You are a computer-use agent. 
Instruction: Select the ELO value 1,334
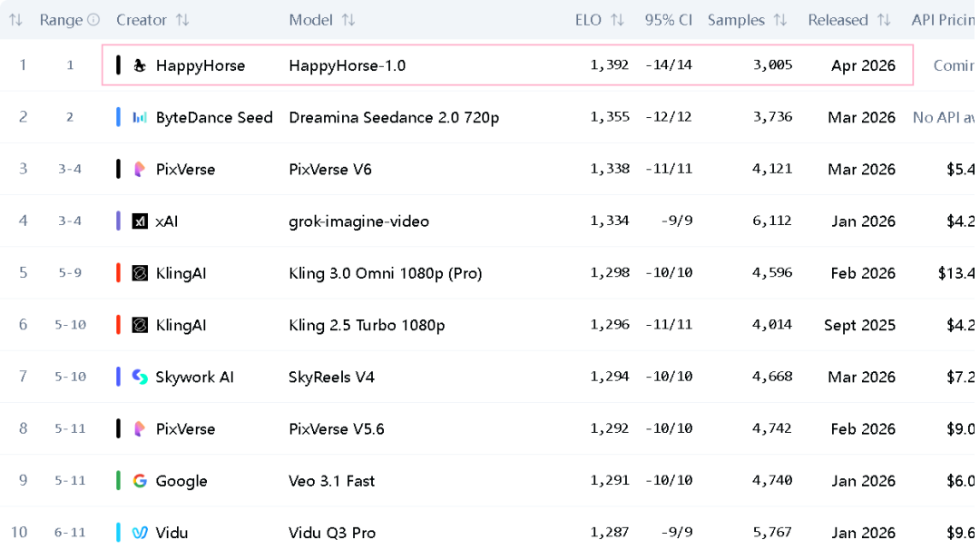click(610, 221)
